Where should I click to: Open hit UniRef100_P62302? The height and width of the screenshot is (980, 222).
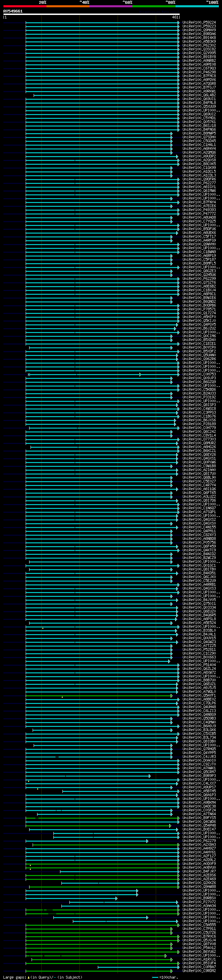tap(199, 45)
